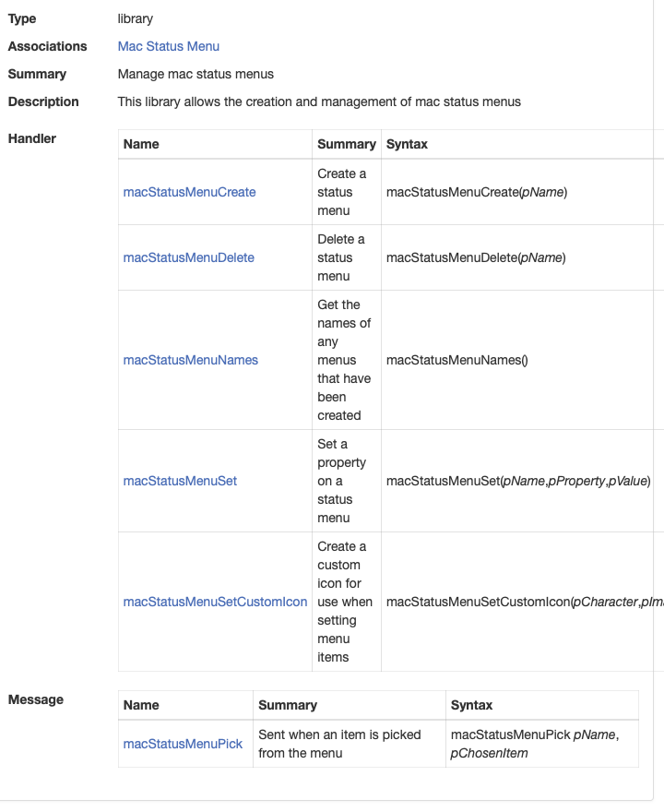Click the macStatusMenuNames() syntax cell
The width and height of the screenshot is (664, 812).
click(456, 360)
